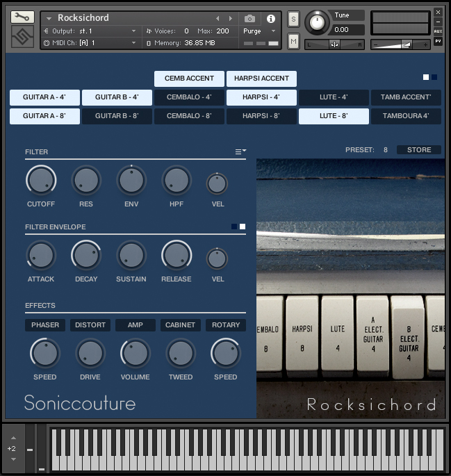Toggle the GUITAR A - 8' stop
Screen dimensions: 451x476
pyautogui.click(x=44, y=116)
